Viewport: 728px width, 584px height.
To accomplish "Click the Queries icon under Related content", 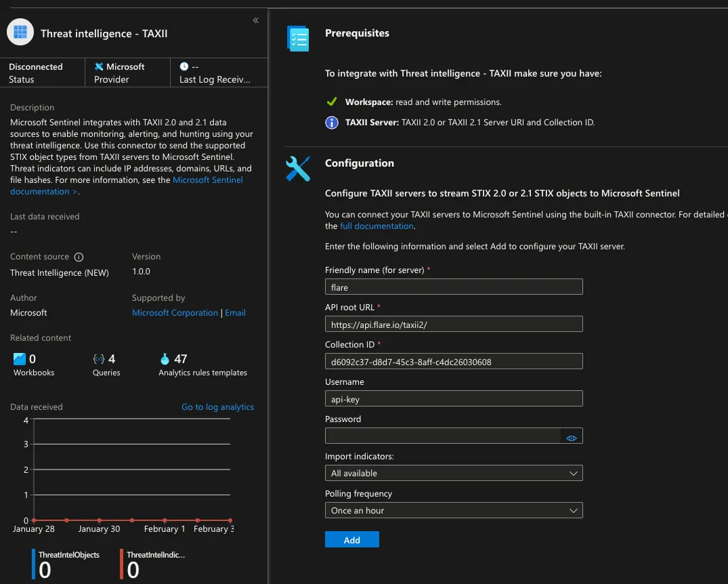I will point(99,358).
